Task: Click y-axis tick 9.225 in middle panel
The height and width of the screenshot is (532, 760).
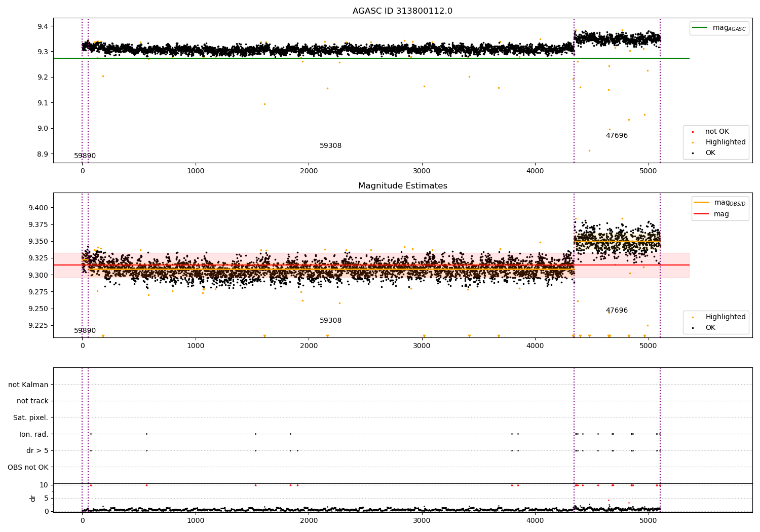Action: click(x=38, y=326)
